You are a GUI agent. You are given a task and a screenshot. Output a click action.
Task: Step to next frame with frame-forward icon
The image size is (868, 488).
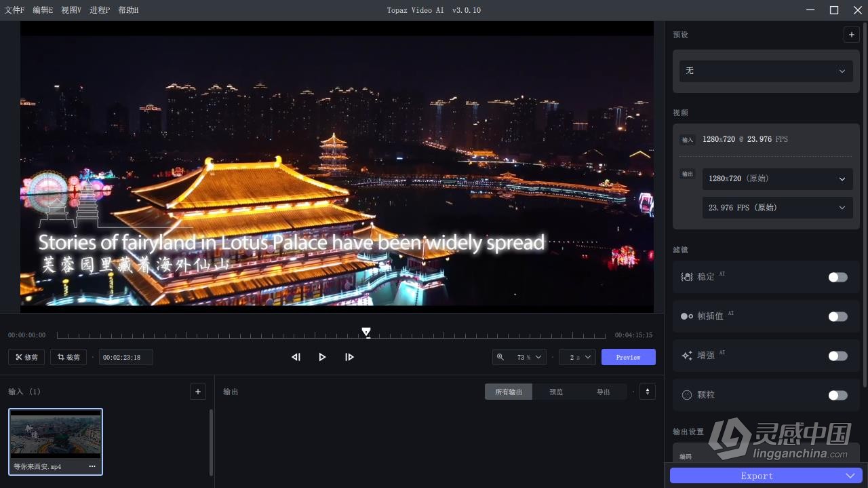(x=349, y=356)
